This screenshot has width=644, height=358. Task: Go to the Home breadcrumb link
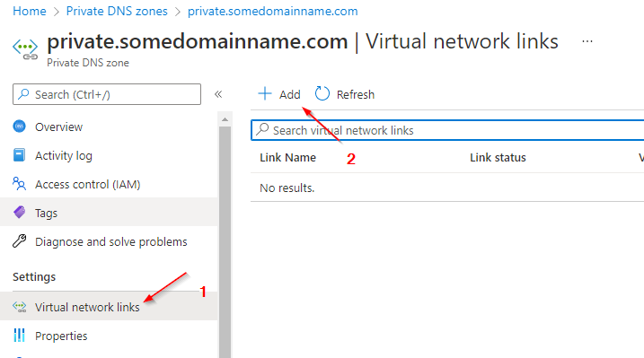pos(29,11)
